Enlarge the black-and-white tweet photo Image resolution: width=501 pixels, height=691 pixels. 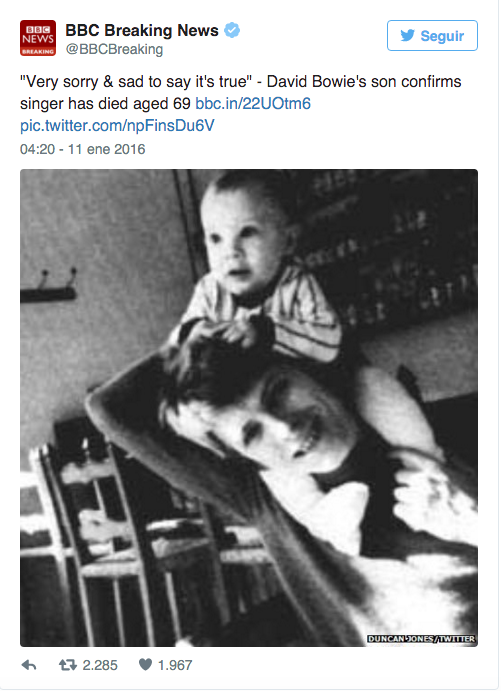tap(249, 408)
